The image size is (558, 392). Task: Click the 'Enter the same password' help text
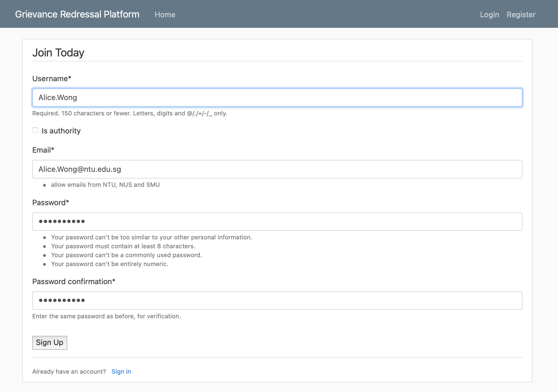(x=106, y=316)
